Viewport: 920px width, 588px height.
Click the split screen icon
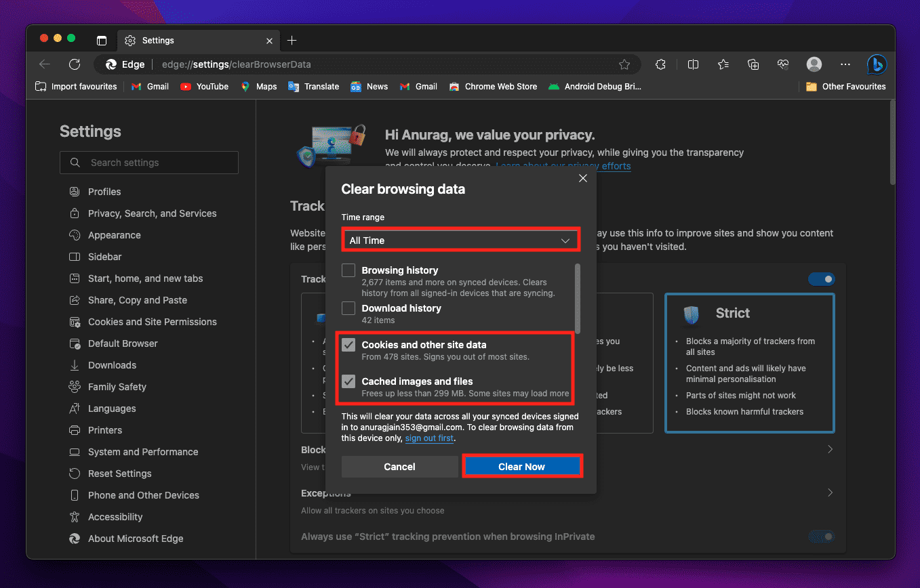[693, 64]
